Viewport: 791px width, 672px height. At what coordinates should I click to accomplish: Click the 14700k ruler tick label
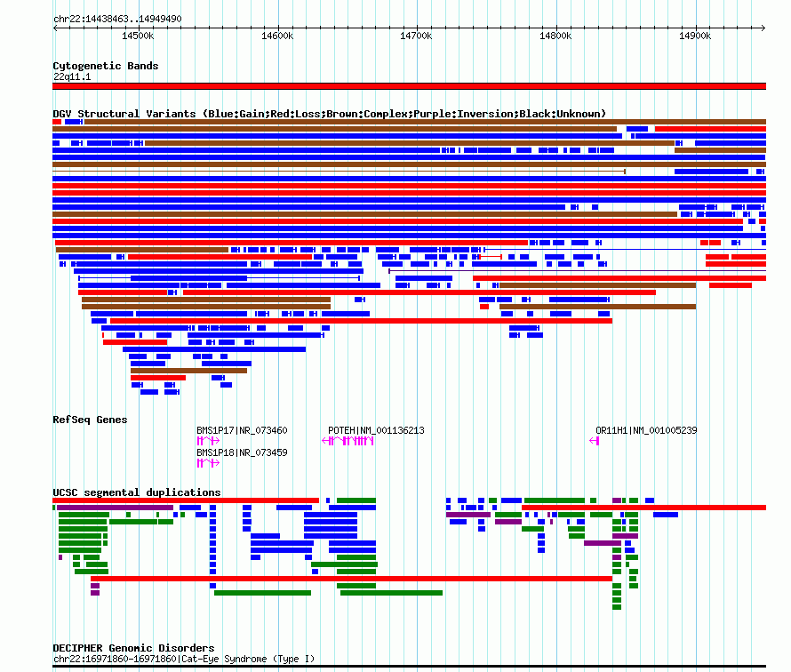point(416,36)
